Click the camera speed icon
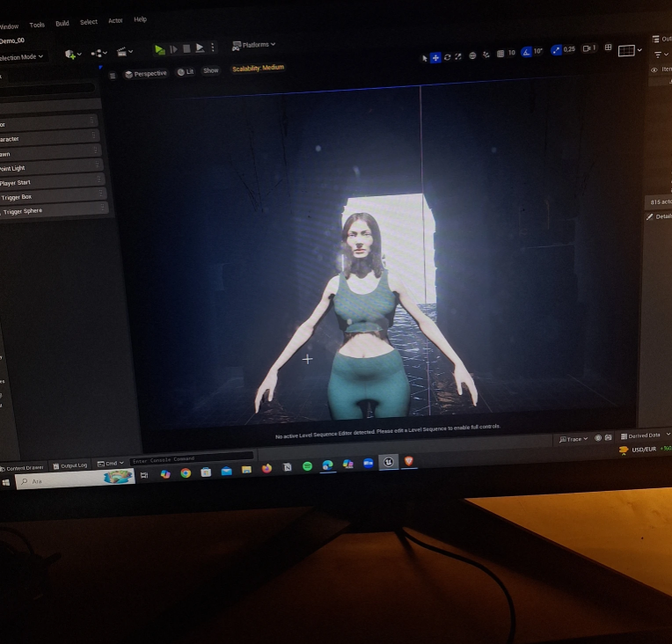Viewport: 672px width, 644px height. coord(586,48)
